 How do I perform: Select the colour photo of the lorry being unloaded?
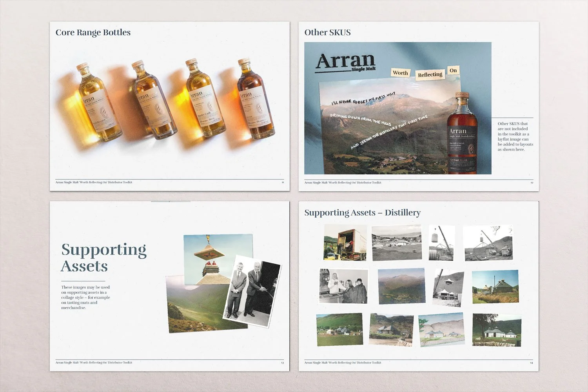coord(345,243)
